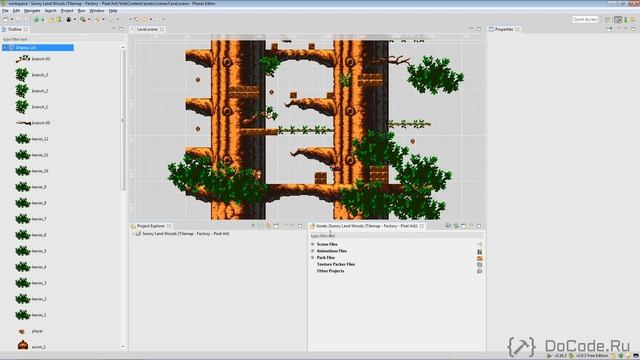640x360 pixels.
Task: Open dropdown beside black debug icon
Action: (x=74, y=19)
